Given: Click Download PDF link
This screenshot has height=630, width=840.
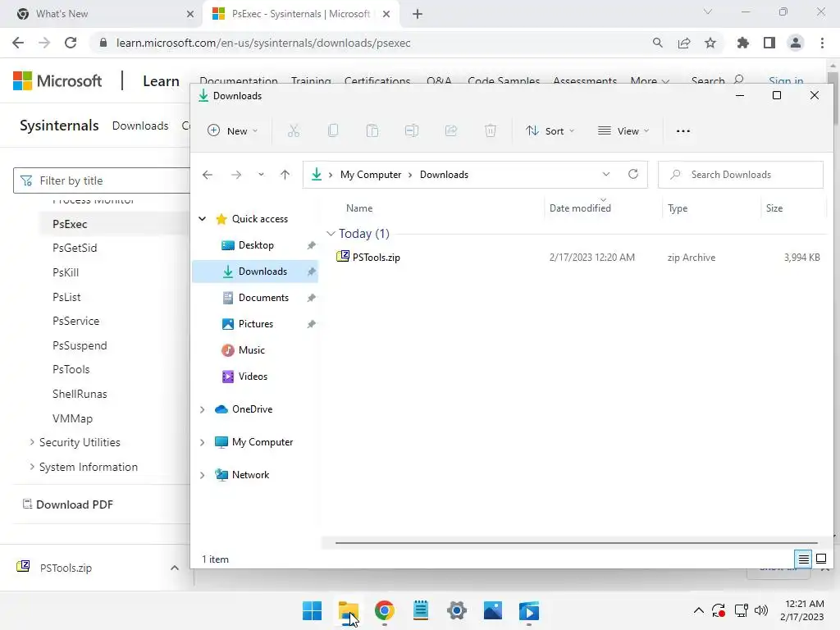Looking at the screenshot, I should point(67,504).
